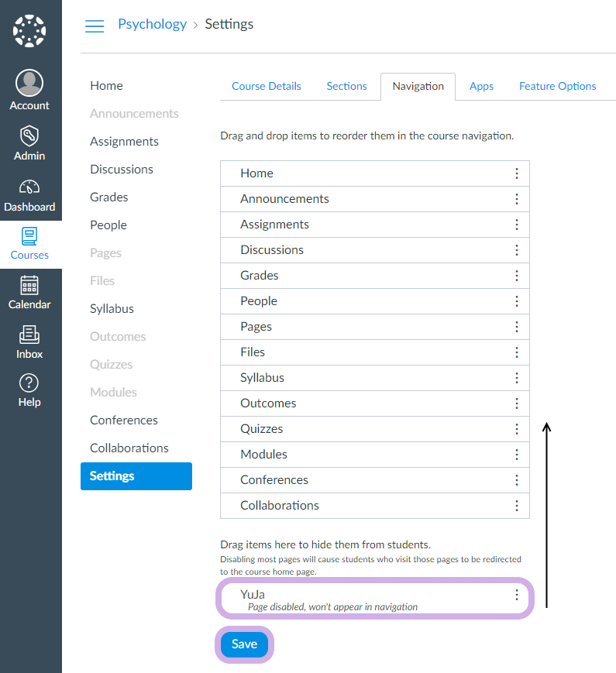The image size is (616, 673).
Task: Toggle the hamburger course menu icon
Action: coord(95,26)
